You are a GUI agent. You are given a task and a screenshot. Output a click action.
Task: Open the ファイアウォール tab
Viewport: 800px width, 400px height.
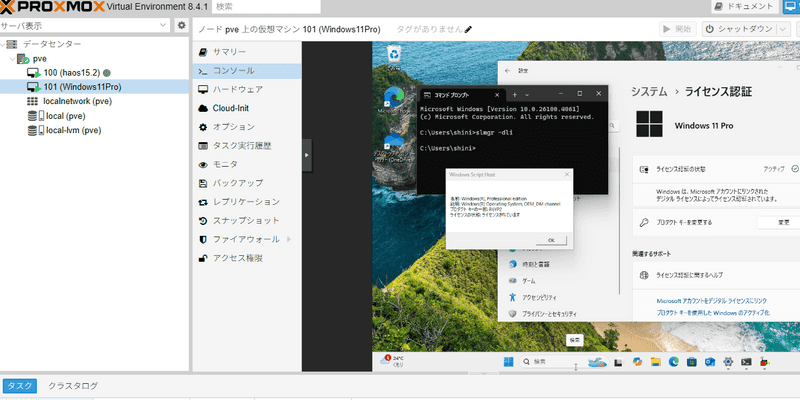click(247, 239)
